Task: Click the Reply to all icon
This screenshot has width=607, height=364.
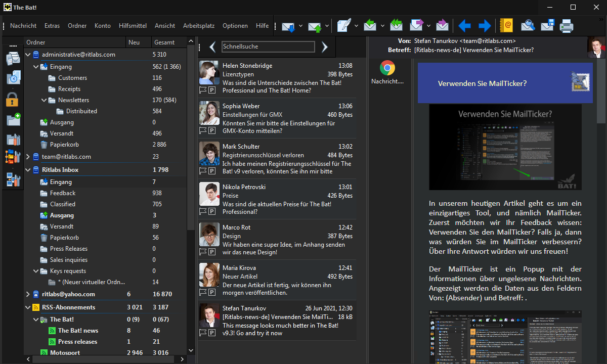Action: coord(397,26)
